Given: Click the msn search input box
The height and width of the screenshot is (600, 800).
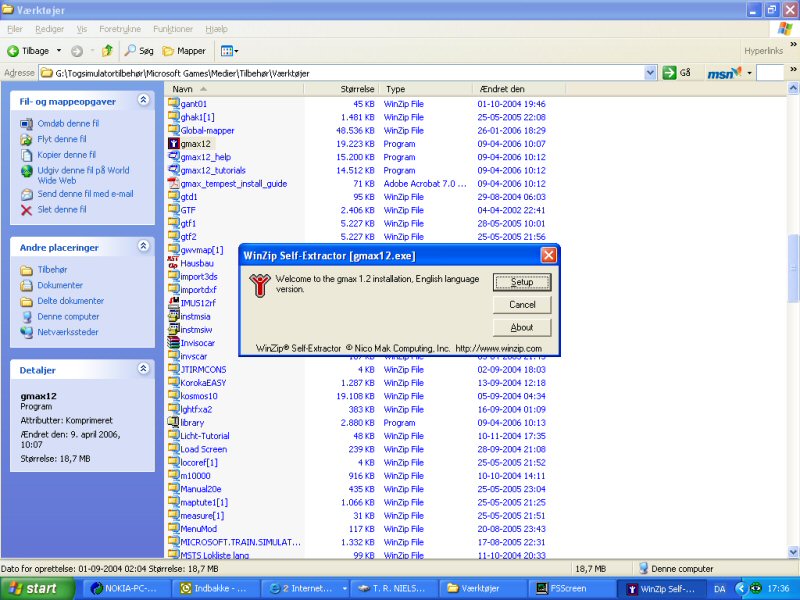Looking at the screenshot, I should (x=770, y=73).
